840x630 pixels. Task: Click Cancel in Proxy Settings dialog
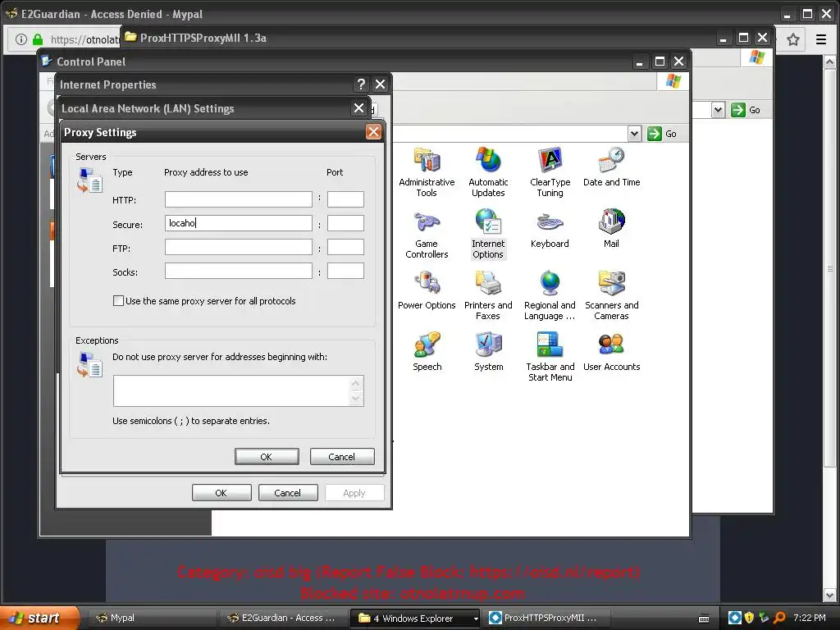[342, 456]
